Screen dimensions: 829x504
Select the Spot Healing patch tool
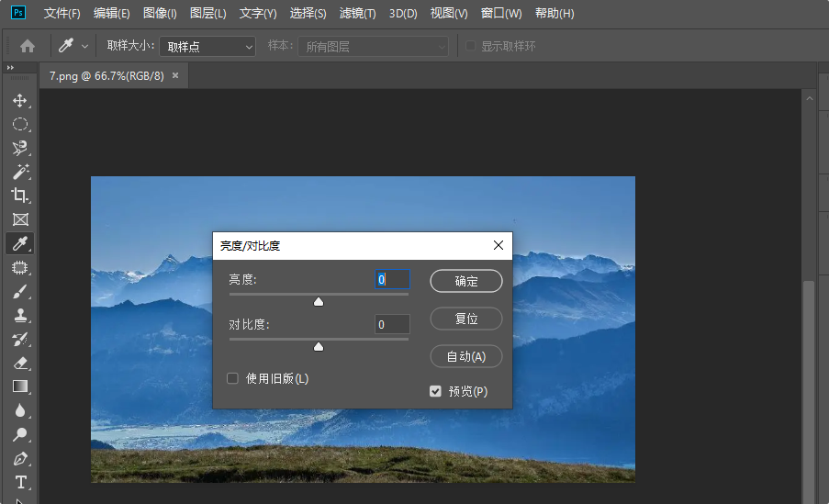[20, 267]
